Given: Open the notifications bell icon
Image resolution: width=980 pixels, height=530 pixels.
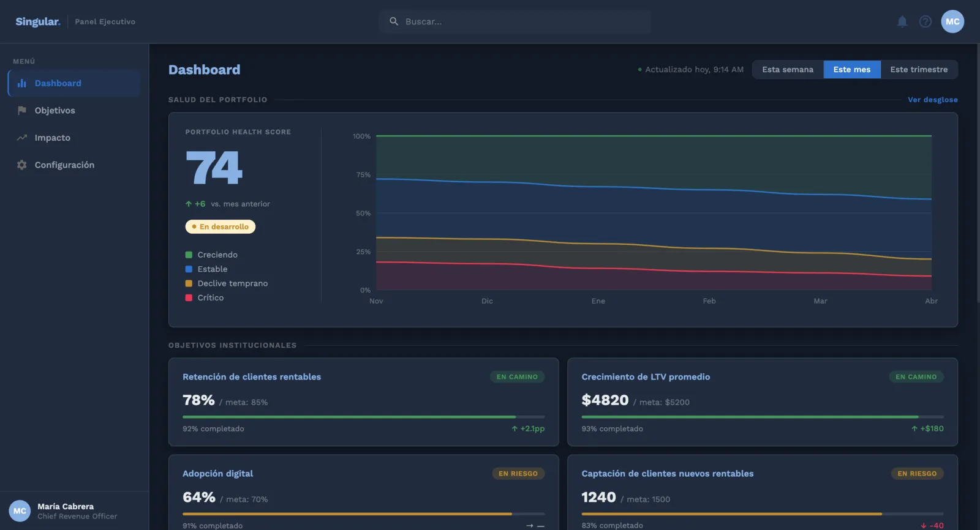Looking at the screenshot, I should coord(902,21).
